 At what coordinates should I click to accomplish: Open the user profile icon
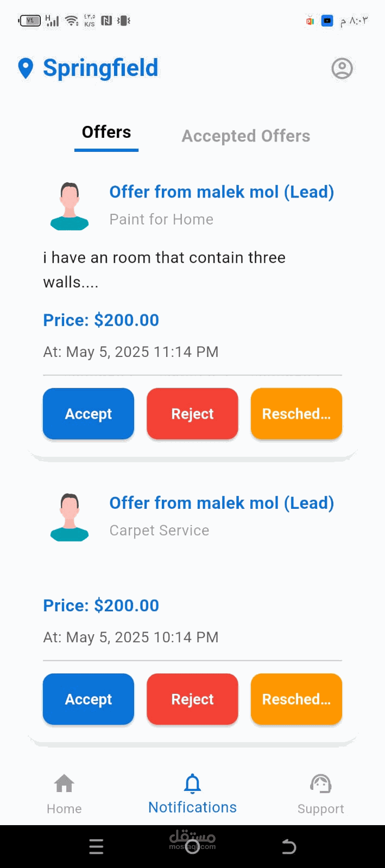tap(342, 69)
